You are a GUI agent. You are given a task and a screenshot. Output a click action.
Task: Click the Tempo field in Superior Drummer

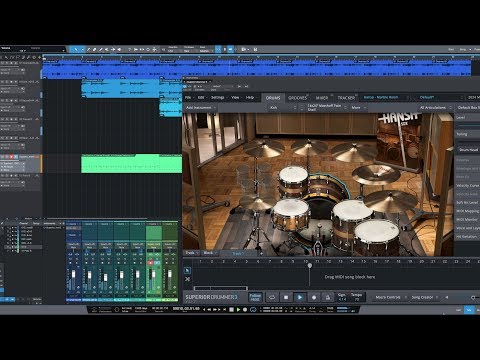[356, 297]
